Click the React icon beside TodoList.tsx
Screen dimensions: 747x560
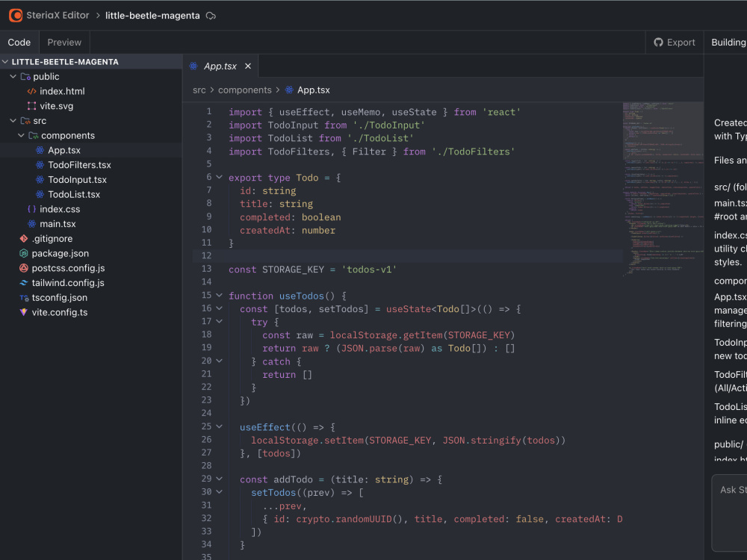(x=40, y=195)
